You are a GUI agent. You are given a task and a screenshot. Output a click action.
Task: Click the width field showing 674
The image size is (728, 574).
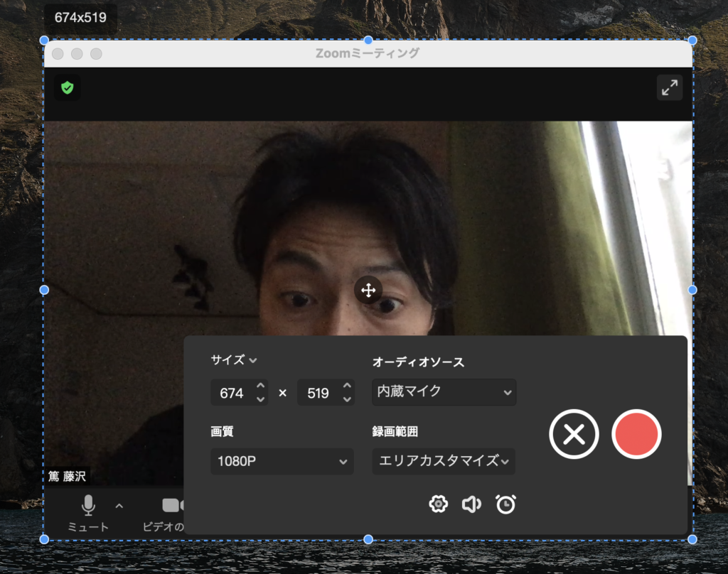(232, 393)
